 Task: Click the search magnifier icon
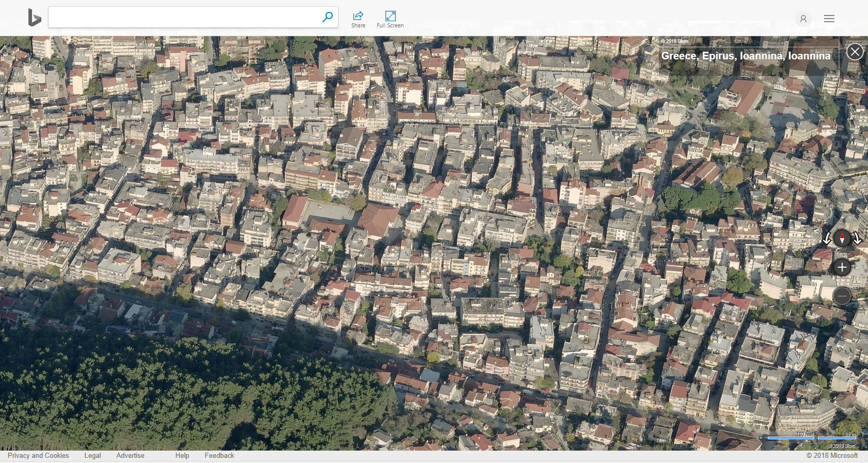tap(327, 17)
